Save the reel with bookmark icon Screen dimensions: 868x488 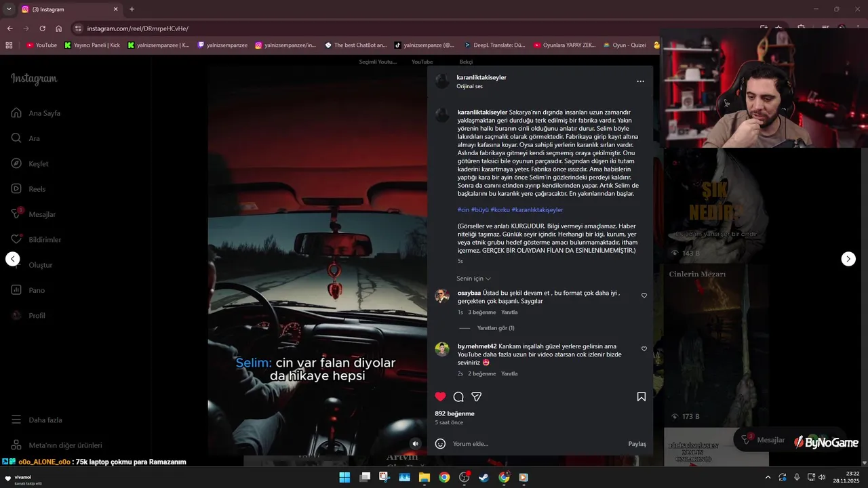click(641, 396)
